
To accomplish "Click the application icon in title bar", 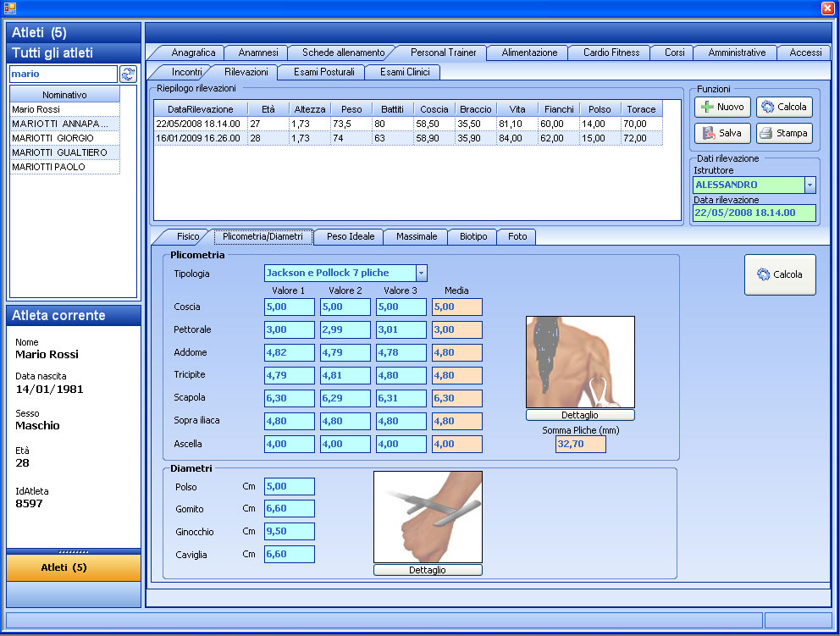I will pos(10,8).
